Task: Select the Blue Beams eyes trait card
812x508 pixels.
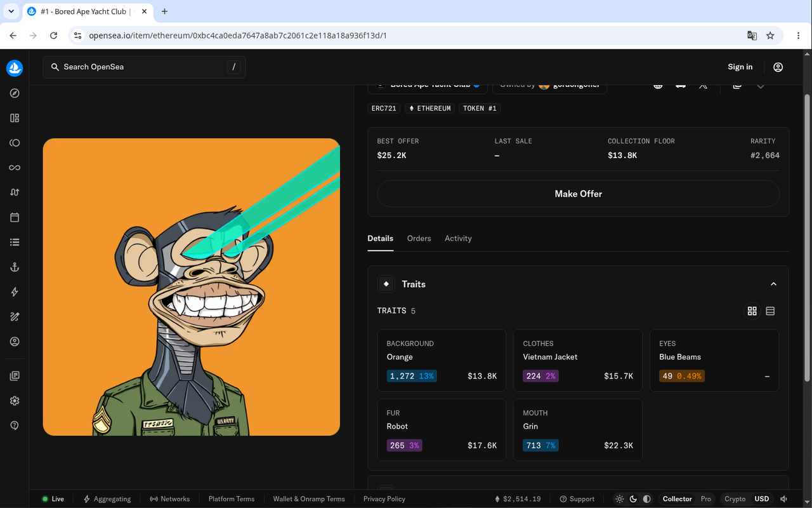Action: [714, 360]
